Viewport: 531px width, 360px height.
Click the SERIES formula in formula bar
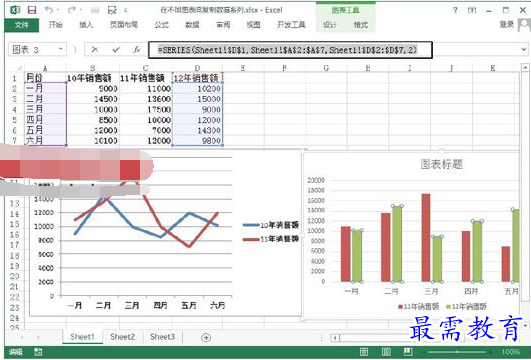click(x=288, y=50)
